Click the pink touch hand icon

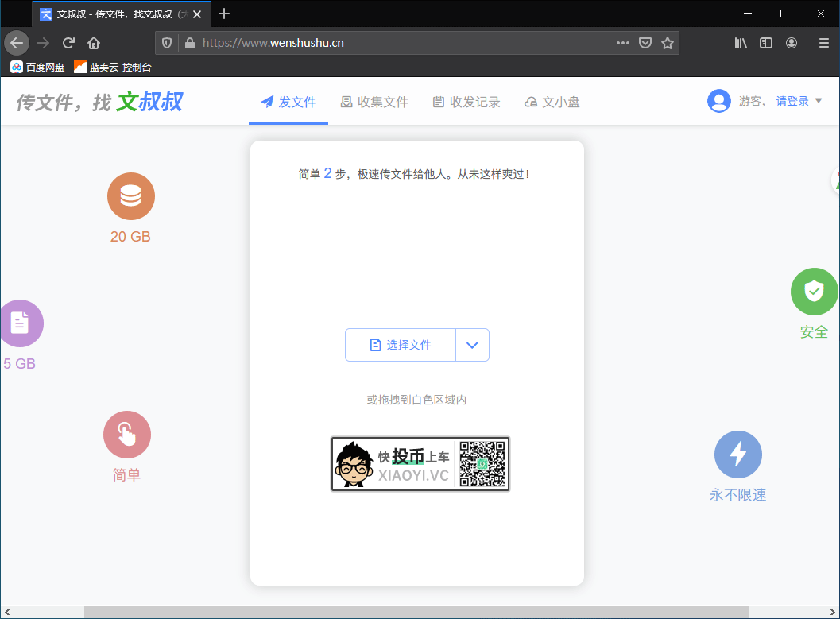click(127, 435)
